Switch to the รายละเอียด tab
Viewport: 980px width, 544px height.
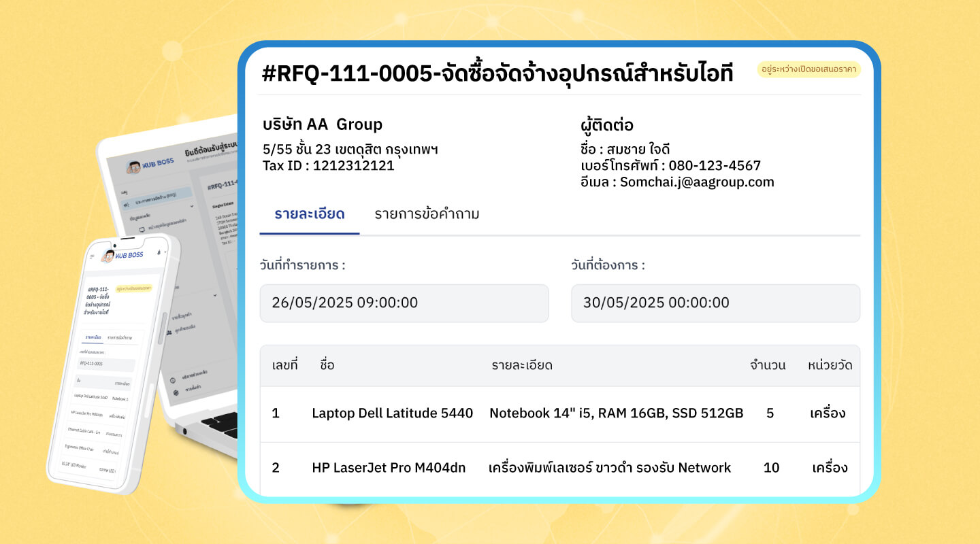[x=310, y=214]
